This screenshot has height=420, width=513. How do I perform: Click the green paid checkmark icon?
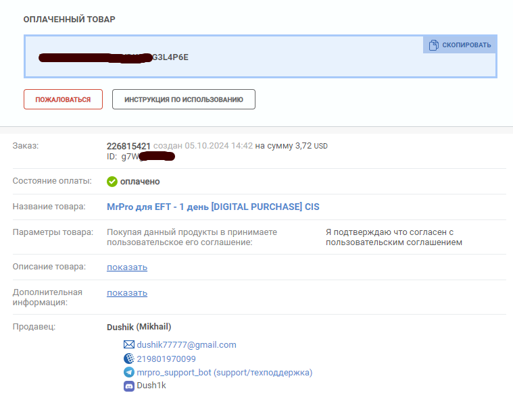pyautogui.click(x=112, y=182)
